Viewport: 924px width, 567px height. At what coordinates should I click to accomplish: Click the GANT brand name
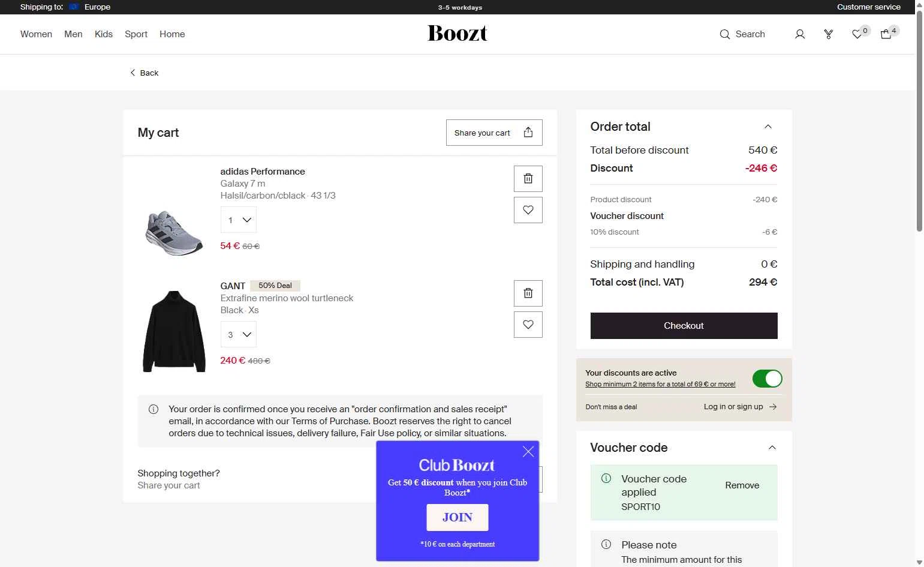pos(233,286)
